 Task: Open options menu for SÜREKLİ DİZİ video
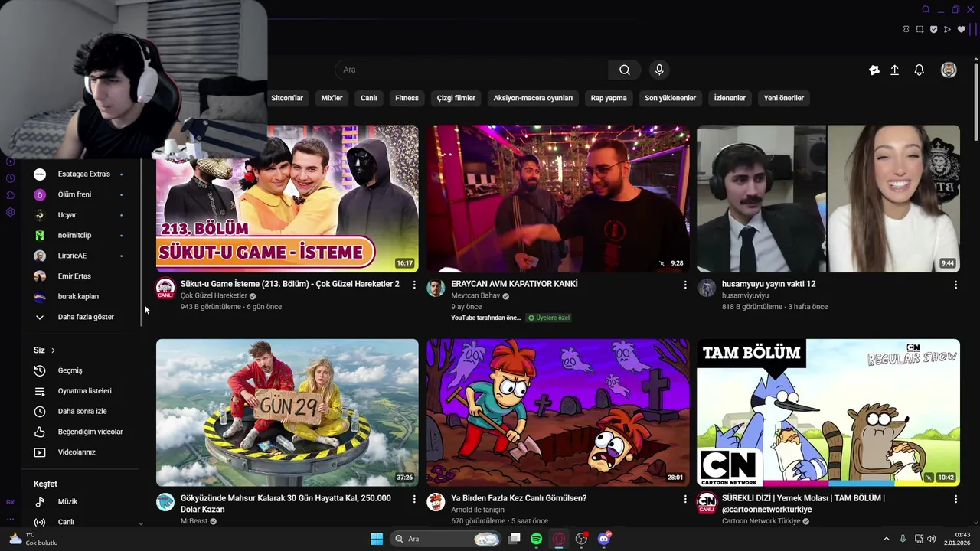coord(955,499)
